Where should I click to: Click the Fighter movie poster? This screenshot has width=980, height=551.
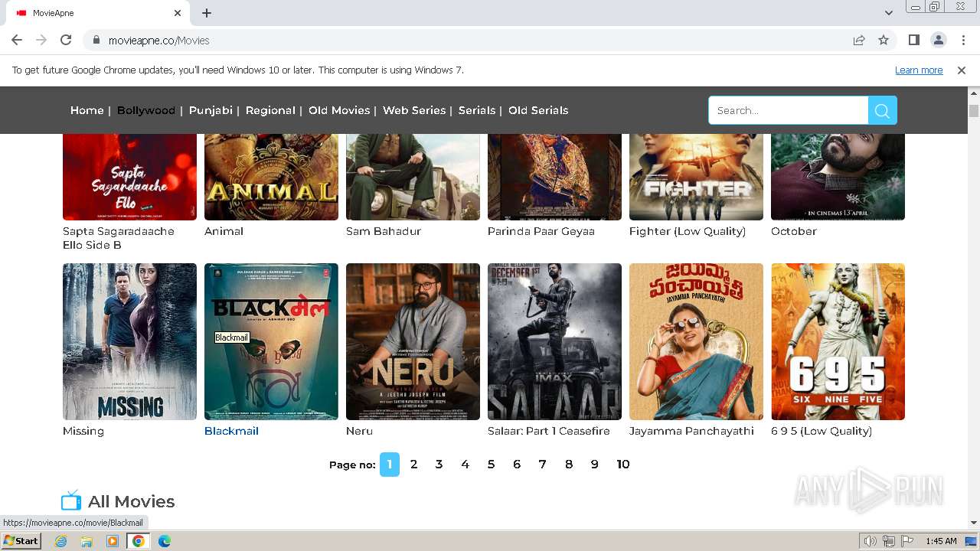tap(696, 177)
